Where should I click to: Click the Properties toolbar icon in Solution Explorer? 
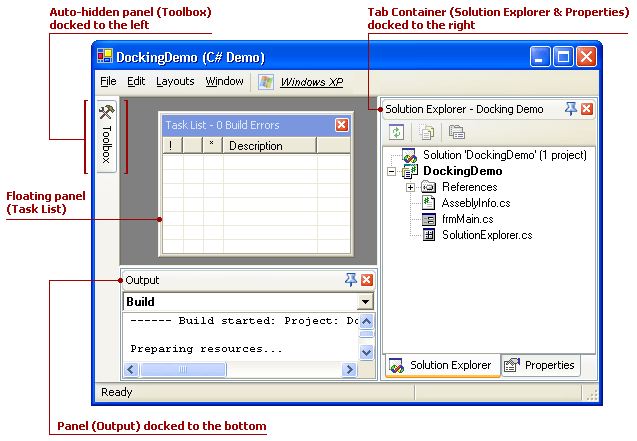point(457,132)
